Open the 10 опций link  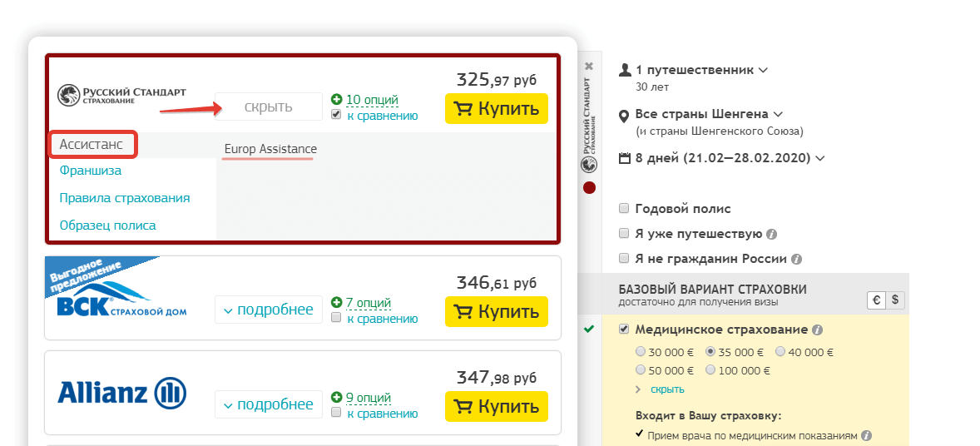coord(372,100)
